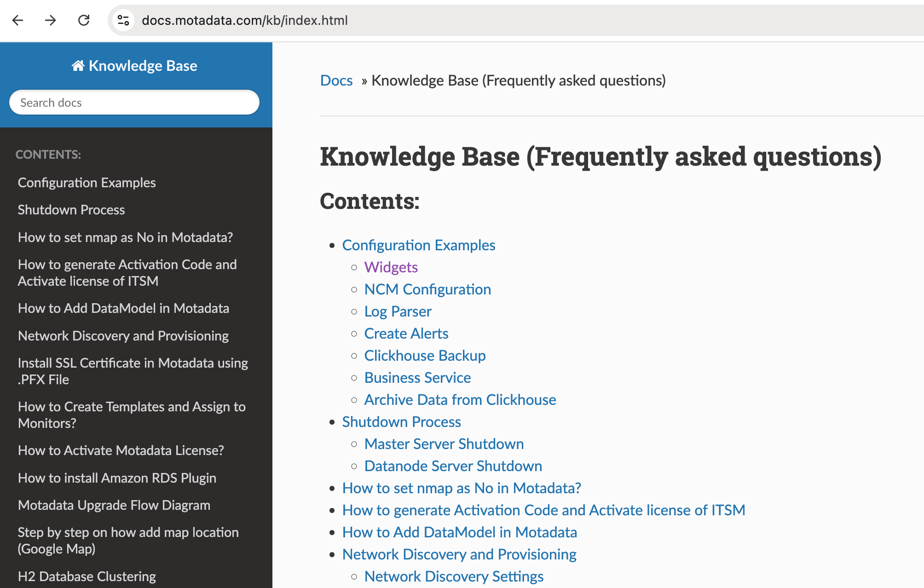
Task: Open Configuration Examples in sidebar
Action: 87,183
